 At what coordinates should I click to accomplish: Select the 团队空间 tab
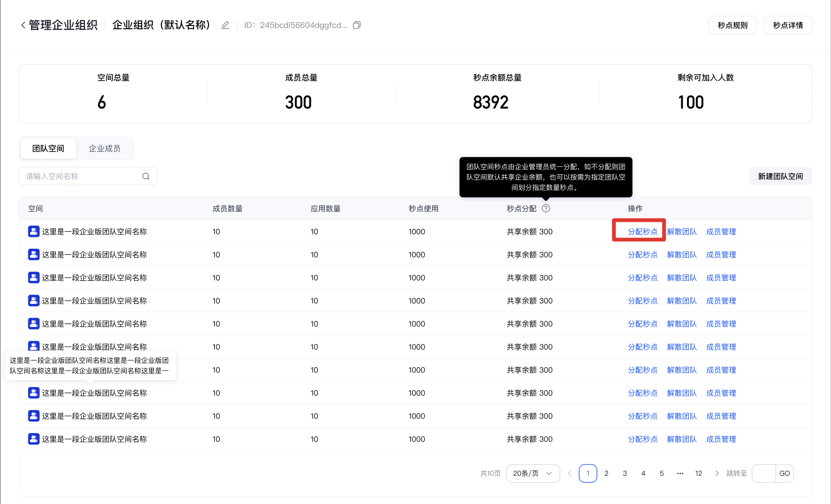pyautogui.click(x=48, y=149)
